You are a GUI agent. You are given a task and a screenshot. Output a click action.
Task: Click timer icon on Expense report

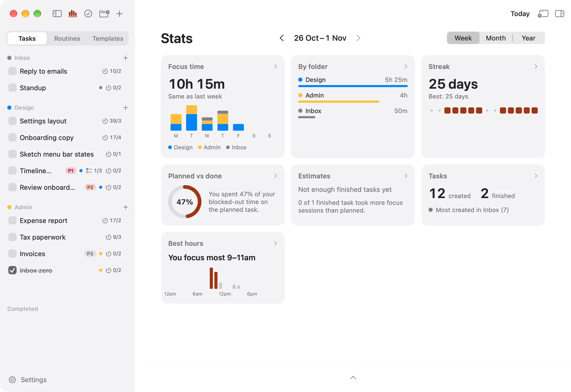click(x=105, y=221)
